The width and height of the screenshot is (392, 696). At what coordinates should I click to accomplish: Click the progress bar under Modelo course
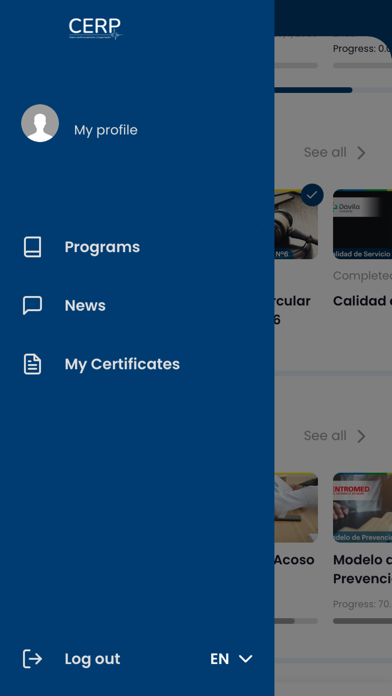click(x=362, y=621)
